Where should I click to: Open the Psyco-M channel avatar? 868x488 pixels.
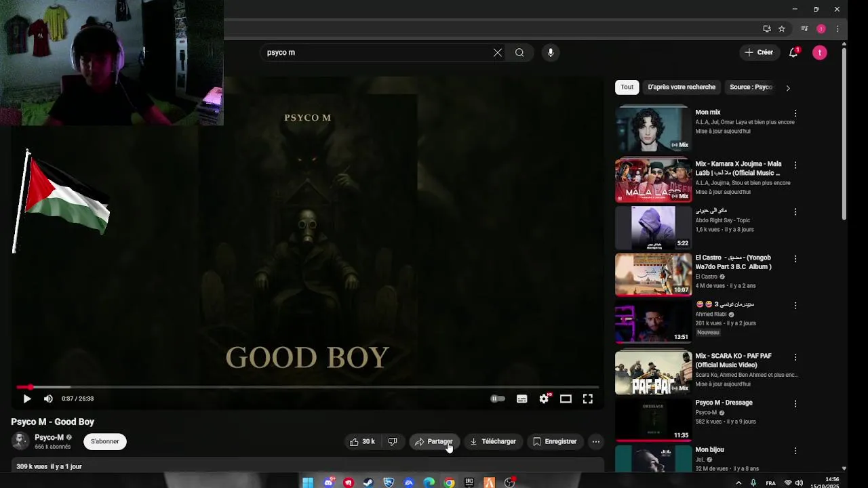click(21, 441)
